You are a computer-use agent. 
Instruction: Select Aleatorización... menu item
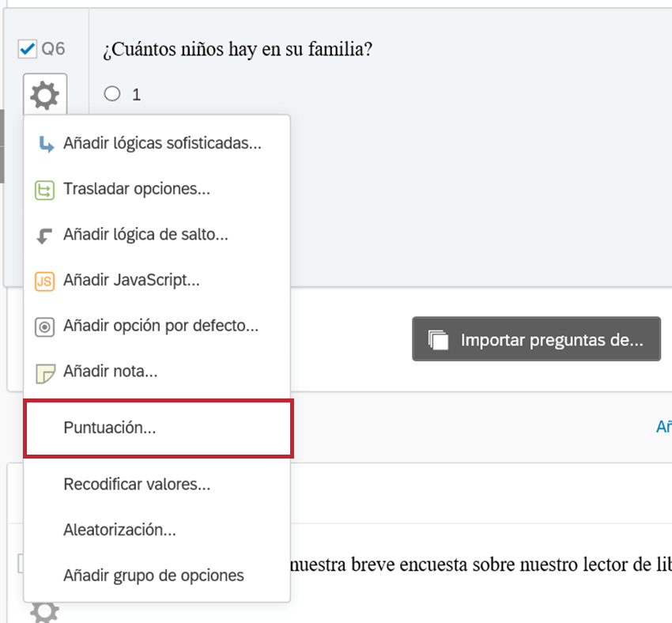[x=157, y=530]
